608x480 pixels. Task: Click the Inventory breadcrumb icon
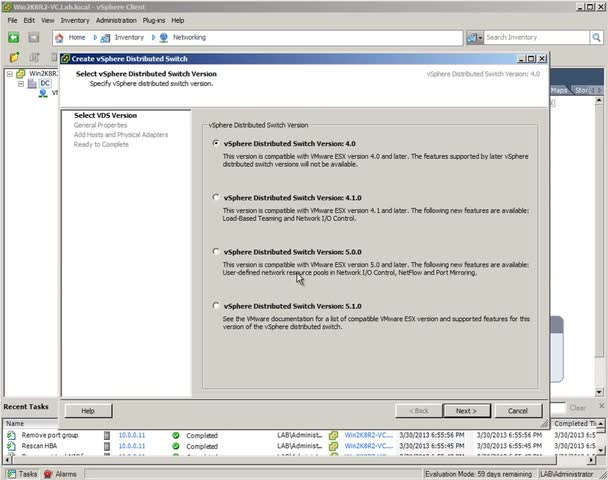coord(105,38)
